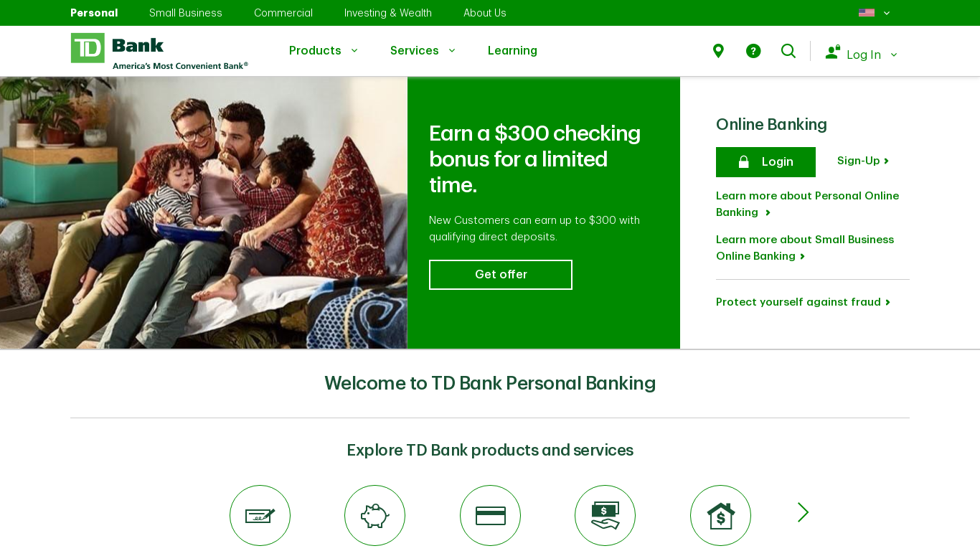Screen dimensions: 980x551
Task: Select the house with dollar mortgage icon
Action: click(720, 515)
